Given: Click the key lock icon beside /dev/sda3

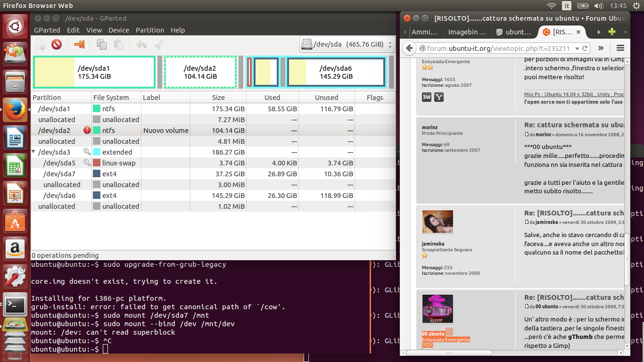Looking at the screenshot, I should (87, 152).
